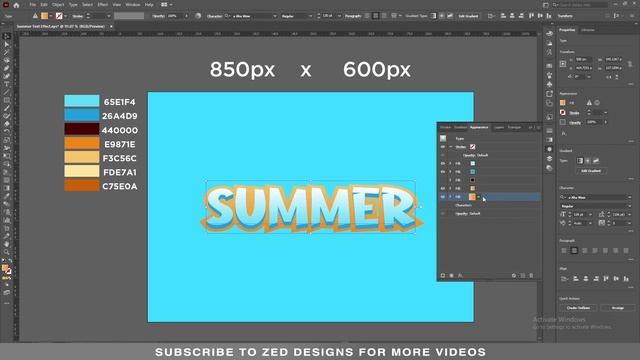Choose radial gradient in the control bar
The width and height of the screenshot is (640, 360).
click(x=442, y=16)
